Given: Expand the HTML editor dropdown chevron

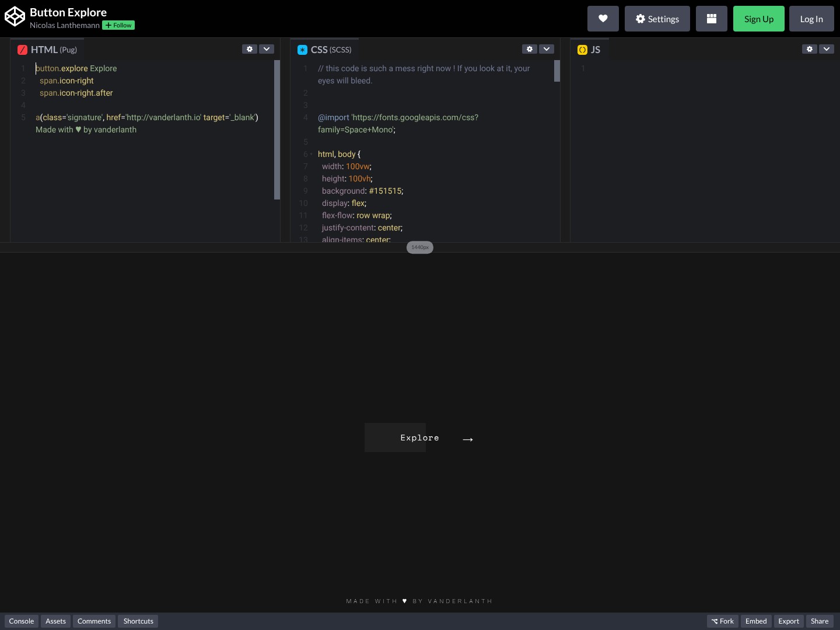Looking at the screenshot, I should 267,49.
